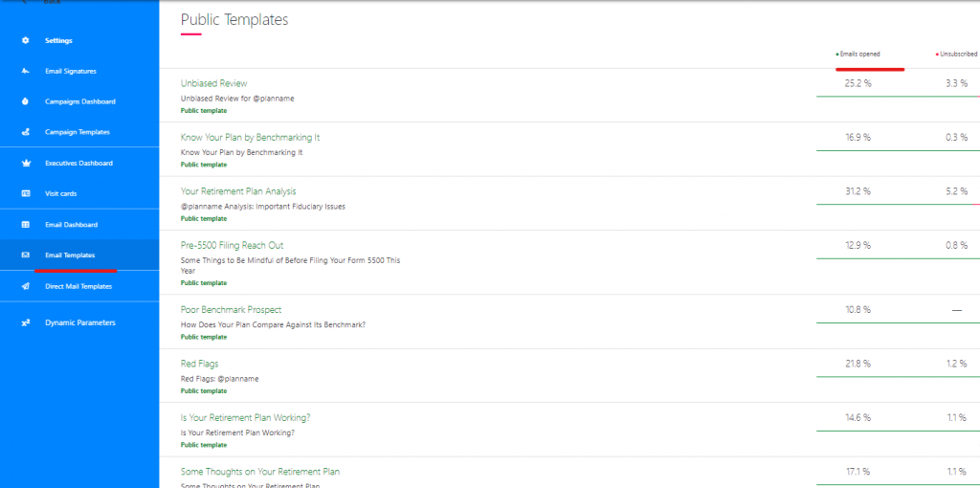The image size is (980, 488).
Task: Click the Visit cards icon
Action: coord(26,193)
